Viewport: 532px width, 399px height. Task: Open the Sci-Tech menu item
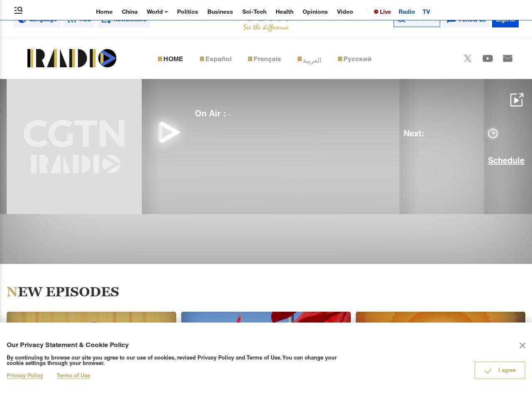[254, 12]
